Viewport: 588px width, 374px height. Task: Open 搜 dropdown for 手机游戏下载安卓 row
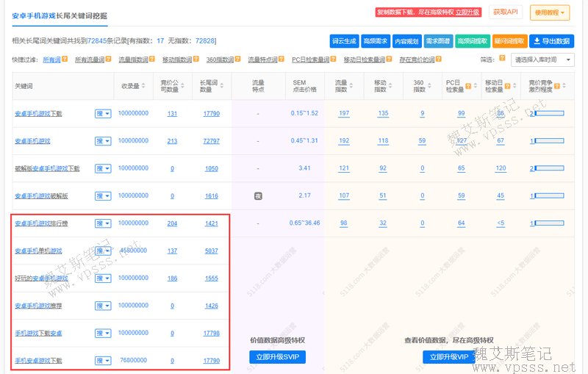pos(103,333)
